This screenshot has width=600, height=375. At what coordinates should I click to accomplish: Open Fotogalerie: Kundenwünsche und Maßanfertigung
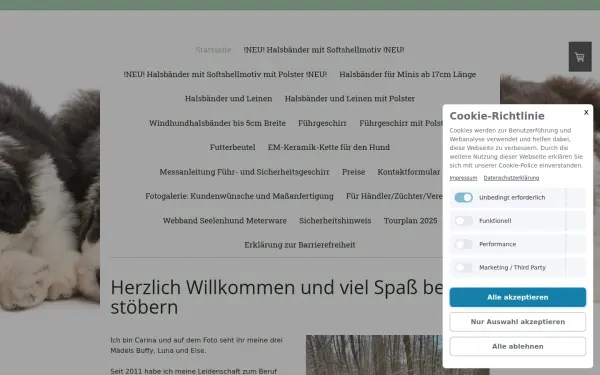click(239, 196)
